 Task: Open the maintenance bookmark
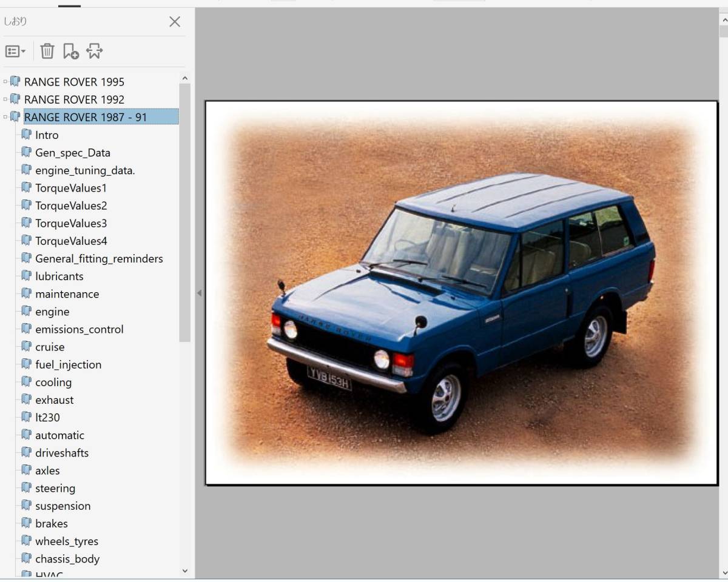tap(67, 294)
